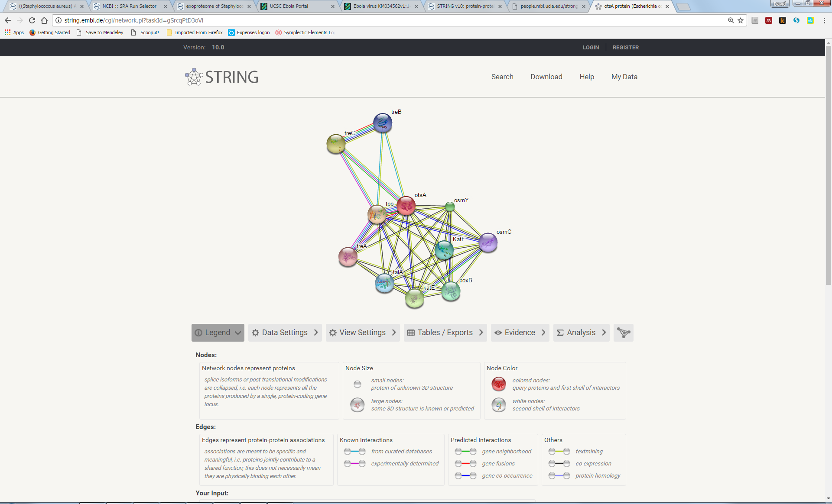Open the Evidence panel
Screen dimensions: 832x504
pyautogui.click(x=520, y=333)
